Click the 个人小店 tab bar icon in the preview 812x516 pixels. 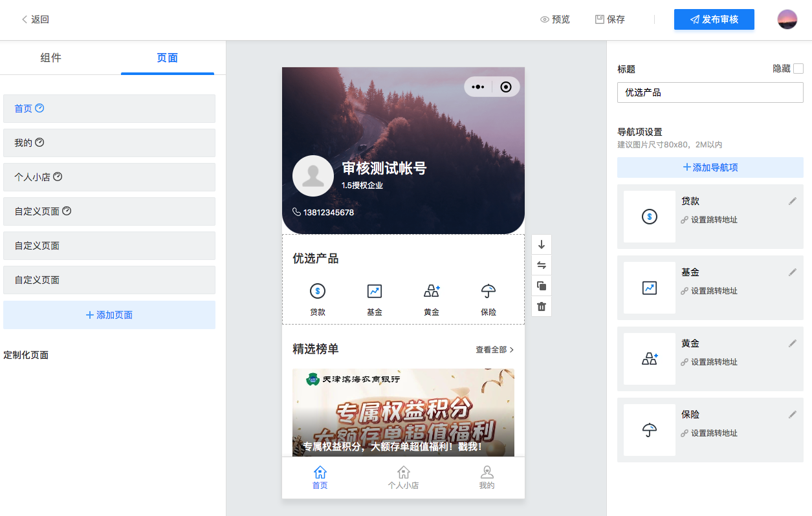click(x=404, y=472)
